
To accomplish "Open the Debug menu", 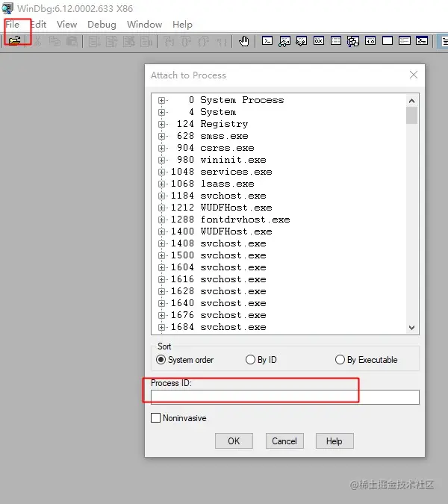I will tap(102, 25).
